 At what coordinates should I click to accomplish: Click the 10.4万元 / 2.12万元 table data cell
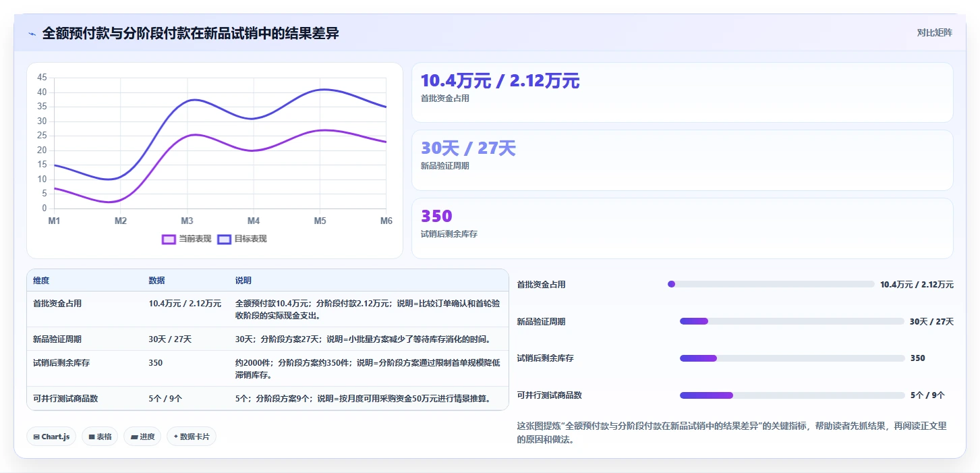point(185,304)
